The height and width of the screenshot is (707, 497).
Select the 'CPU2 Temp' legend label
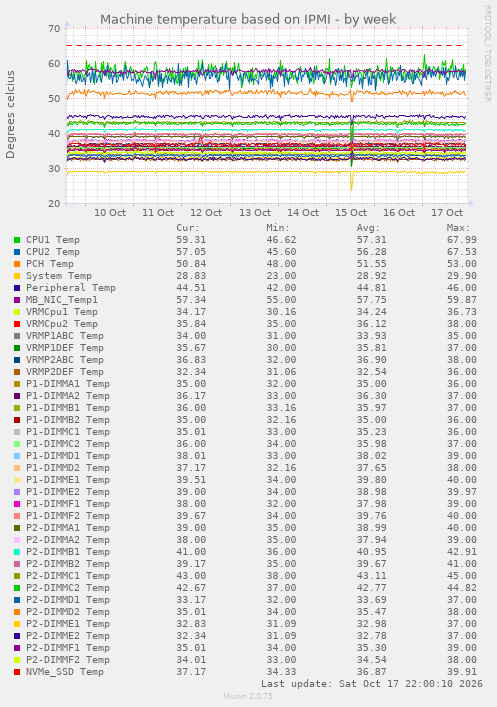53,252
